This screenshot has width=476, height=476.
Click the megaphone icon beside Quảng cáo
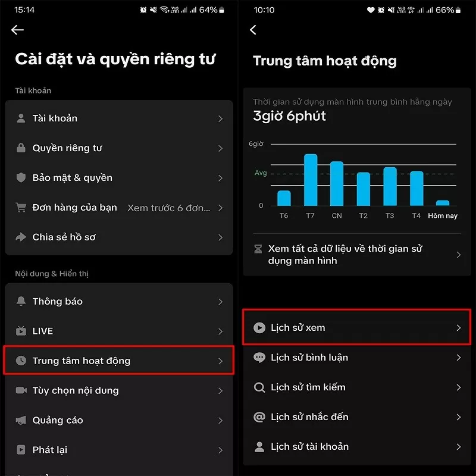(21, 421)
